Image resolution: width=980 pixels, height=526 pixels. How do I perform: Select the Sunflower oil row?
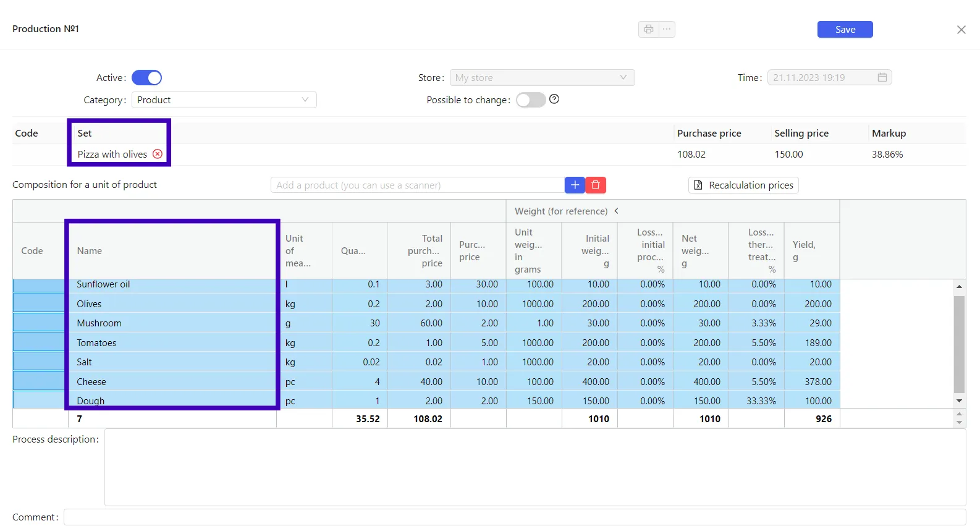(x=426, y=284)
